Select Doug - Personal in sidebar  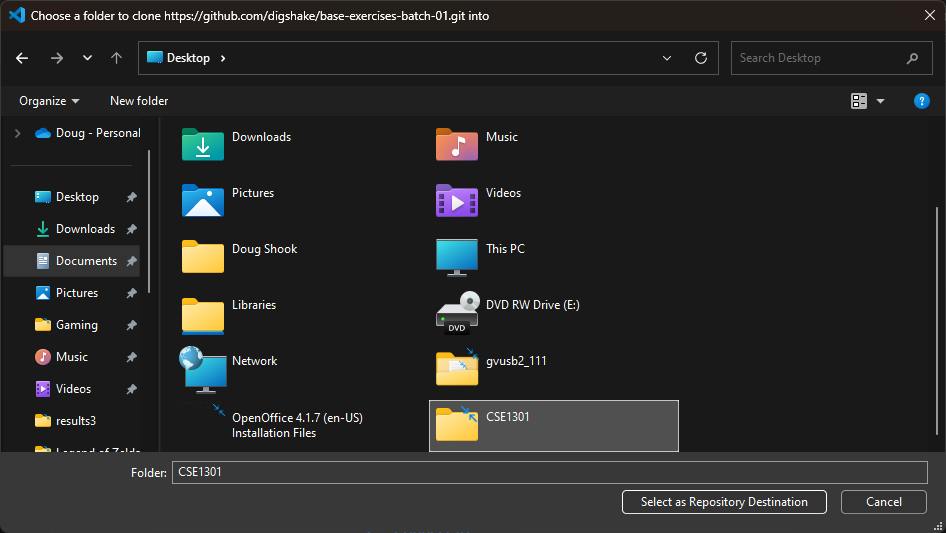click(x=88, y=133)
